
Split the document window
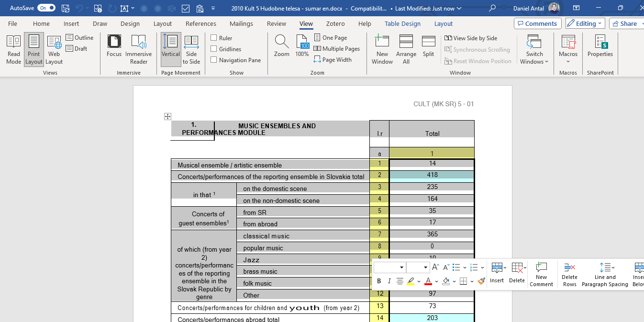[428, 47]
